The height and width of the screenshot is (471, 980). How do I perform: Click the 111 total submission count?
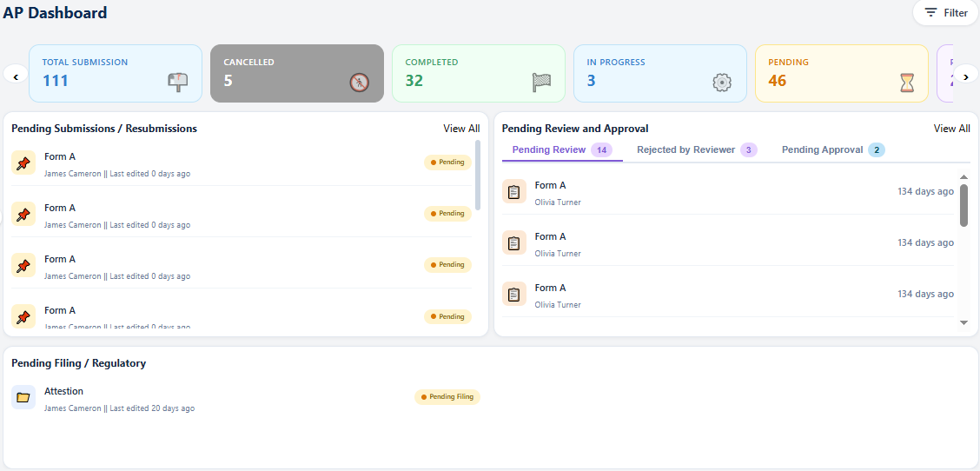tap(55, 81)
